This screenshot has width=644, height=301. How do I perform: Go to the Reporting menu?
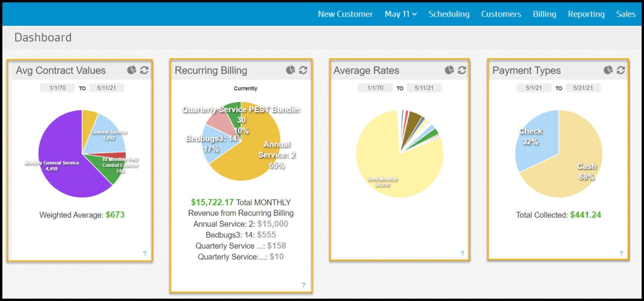[585, 14]
